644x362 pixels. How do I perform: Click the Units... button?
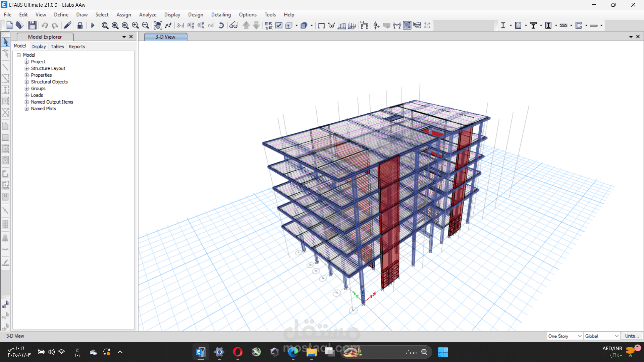click(x=632, y=336)
